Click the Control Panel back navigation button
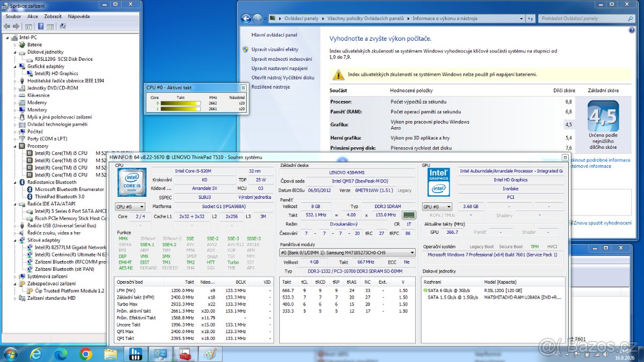 coord(246,18)
